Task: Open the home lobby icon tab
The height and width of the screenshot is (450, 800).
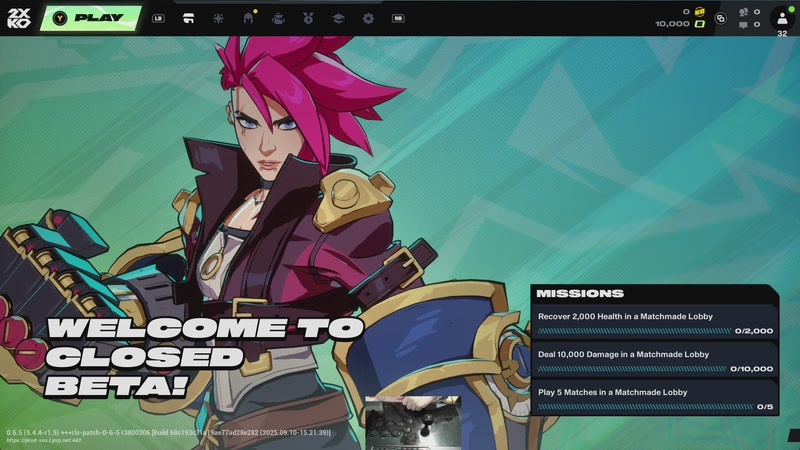Action: click(188, 18)
